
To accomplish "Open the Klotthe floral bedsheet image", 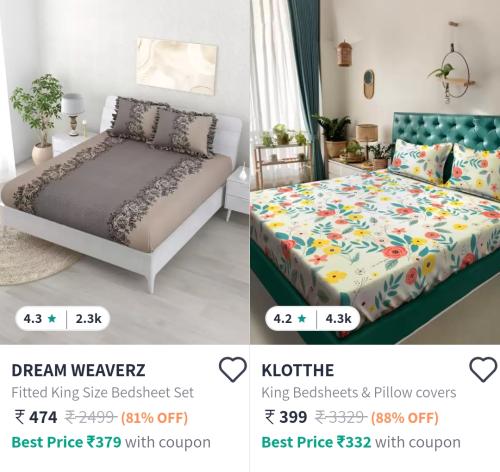I will click(375, 172).
